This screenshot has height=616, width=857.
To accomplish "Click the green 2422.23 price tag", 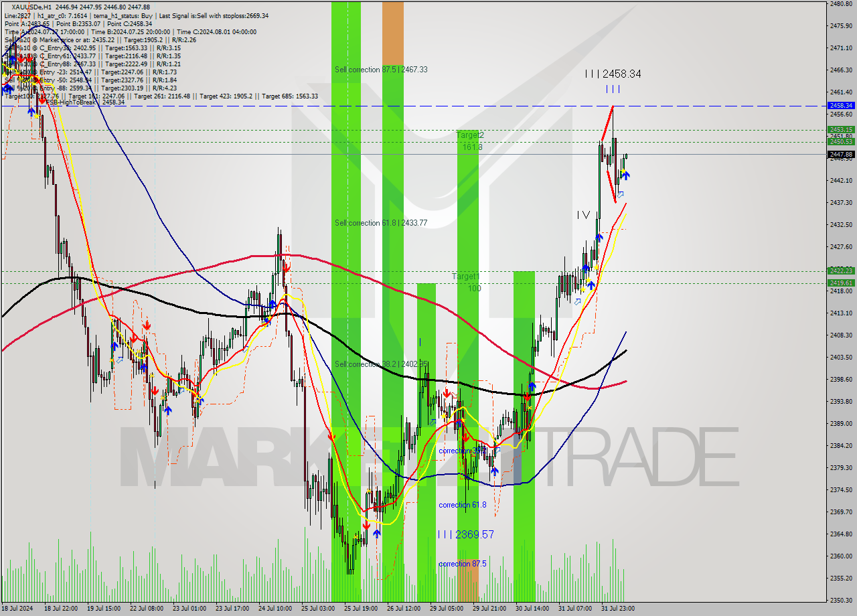I will 841,271.
